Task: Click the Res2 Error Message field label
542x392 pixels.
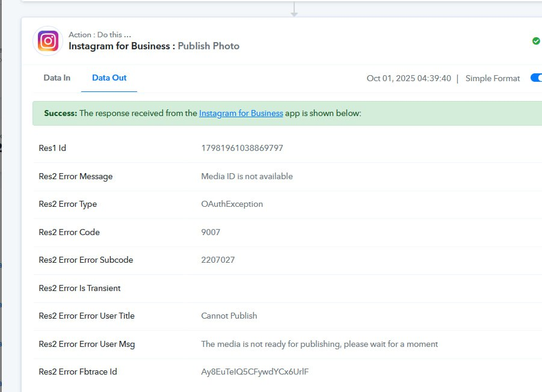Action: tap(75, 176)
